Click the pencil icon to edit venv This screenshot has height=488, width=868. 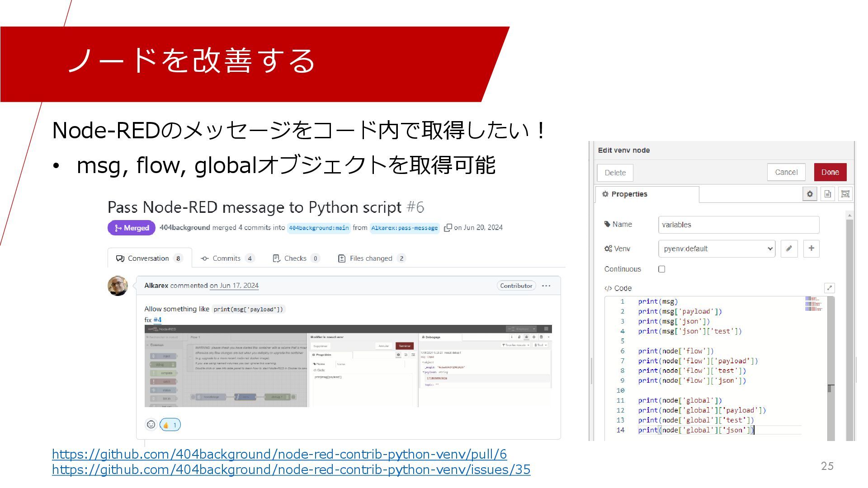[789, 249]
